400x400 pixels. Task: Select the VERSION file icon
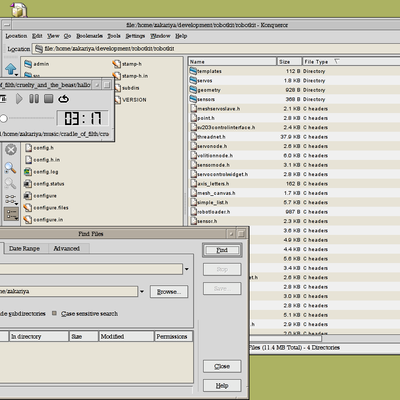tap(118, 100)
